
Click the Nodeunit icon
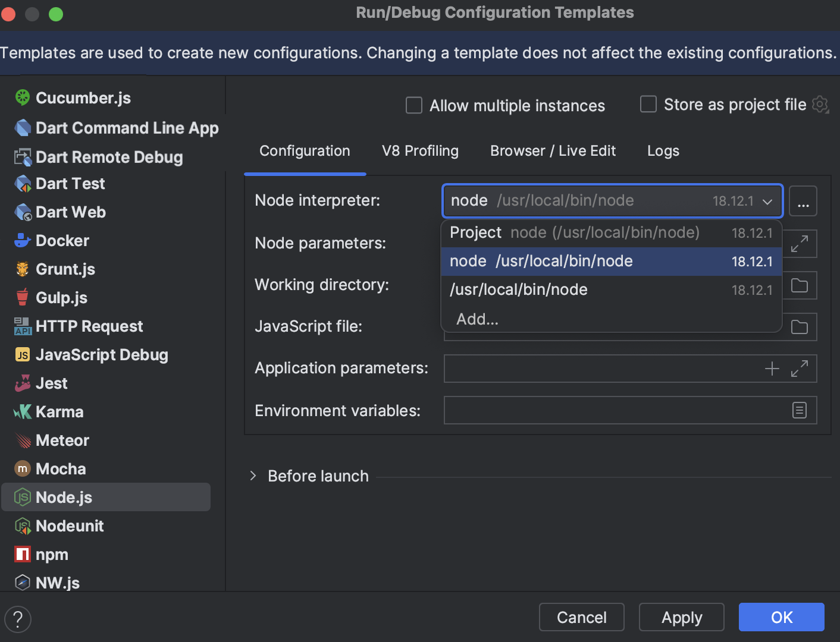click(23, 526)
